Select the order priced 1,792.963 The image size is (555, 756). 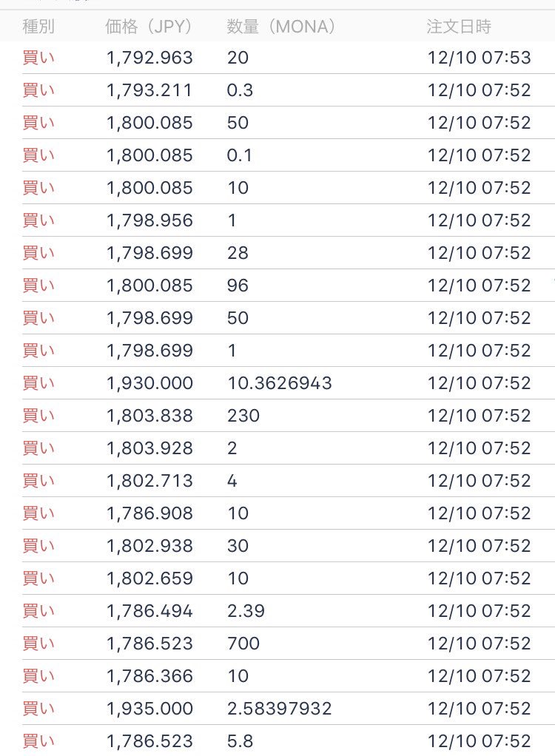click(x=289, y=58)
